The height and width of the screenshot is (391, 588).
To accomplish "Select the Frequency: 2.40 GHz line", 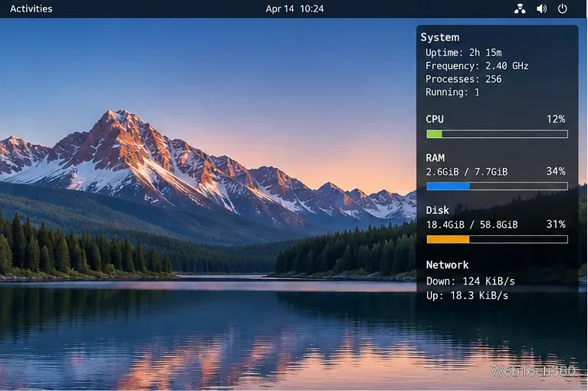I will point(477,66).
